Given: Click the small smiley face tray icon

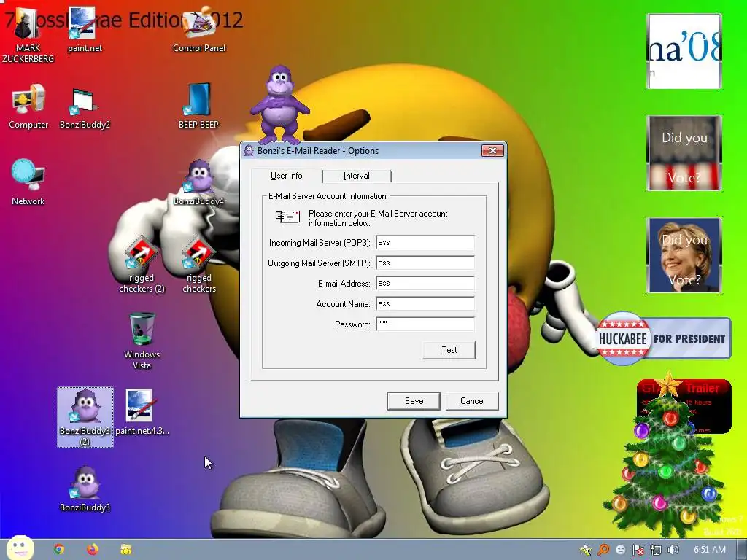Looking at the screenshot, I should pos(620,550).
